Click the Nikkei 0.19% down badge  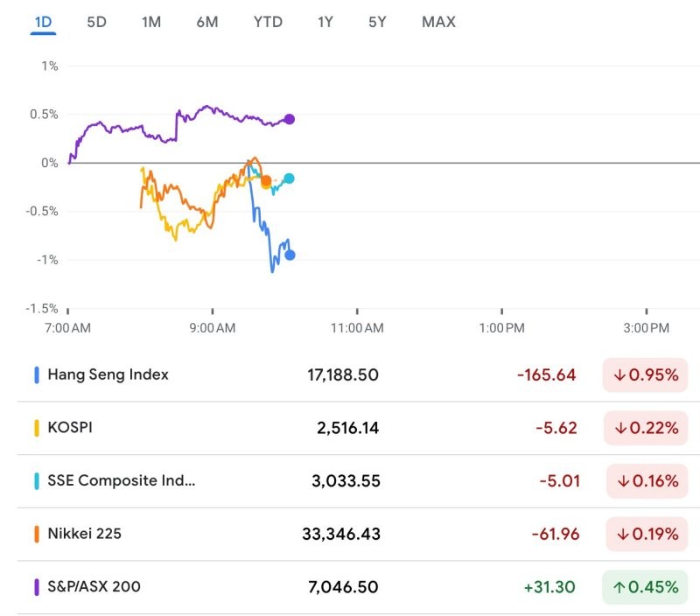click(647, 534)
